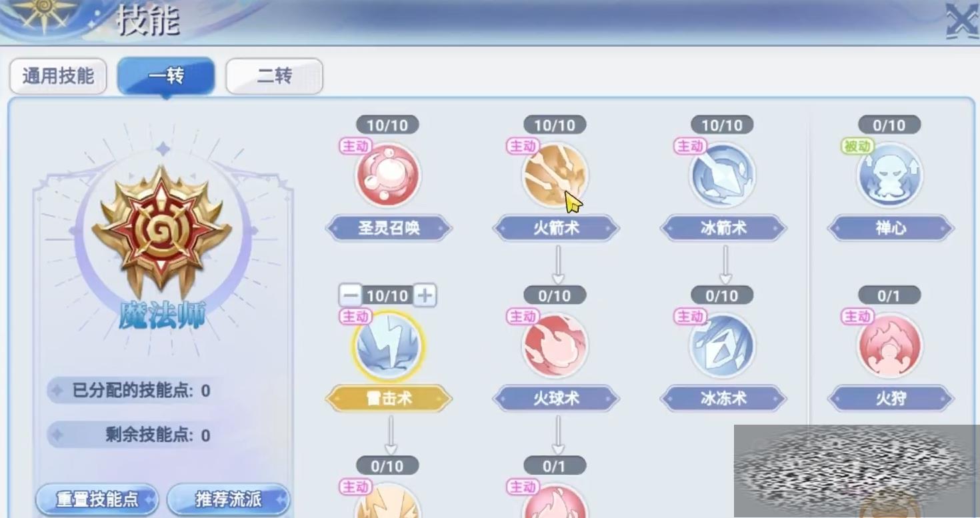Select the 圣灵召唤 skill icon
This screenshot has height=518, width=980.
pyautogui.click(x=388, y=176)
